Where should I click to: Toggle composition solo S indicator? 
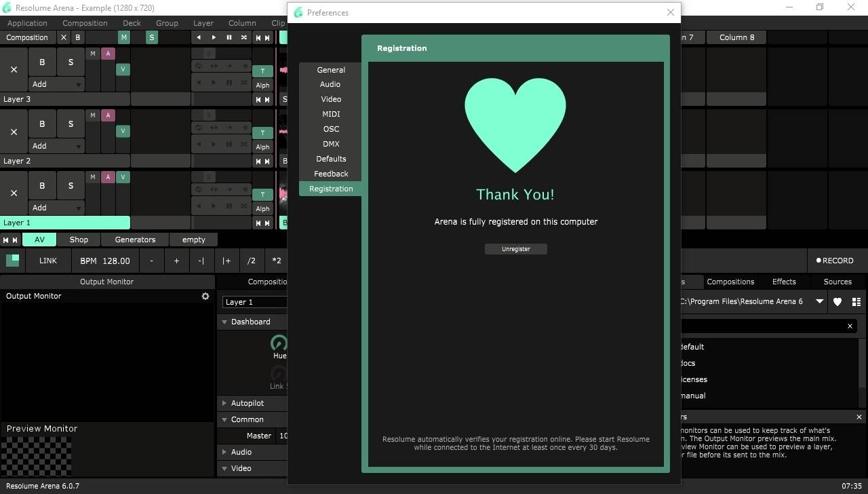[x=152, y=37]
